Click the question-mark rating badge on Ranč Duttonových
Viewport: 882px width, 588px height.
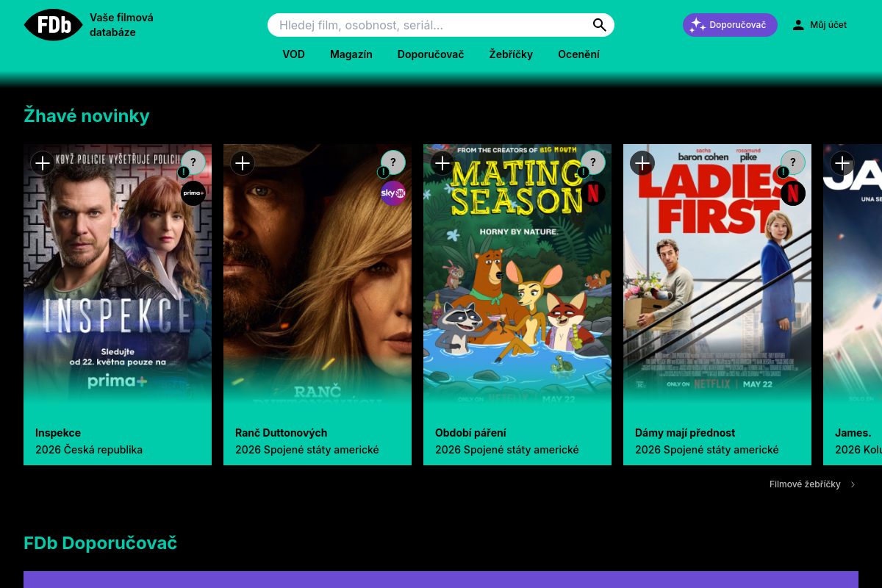click(x=393, y=162)
